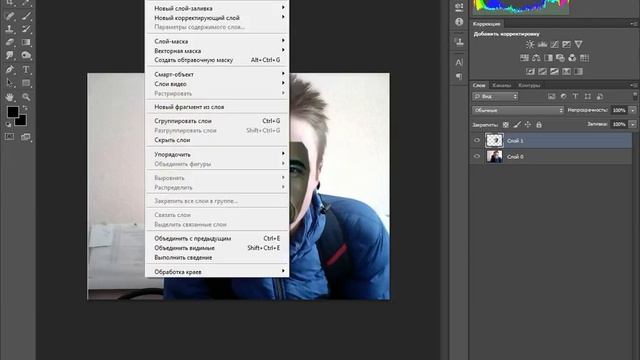Viewport: 640px width, 360px height.
Task: Toggle Quick Mask mode
Action: click(x=9, y=137)
